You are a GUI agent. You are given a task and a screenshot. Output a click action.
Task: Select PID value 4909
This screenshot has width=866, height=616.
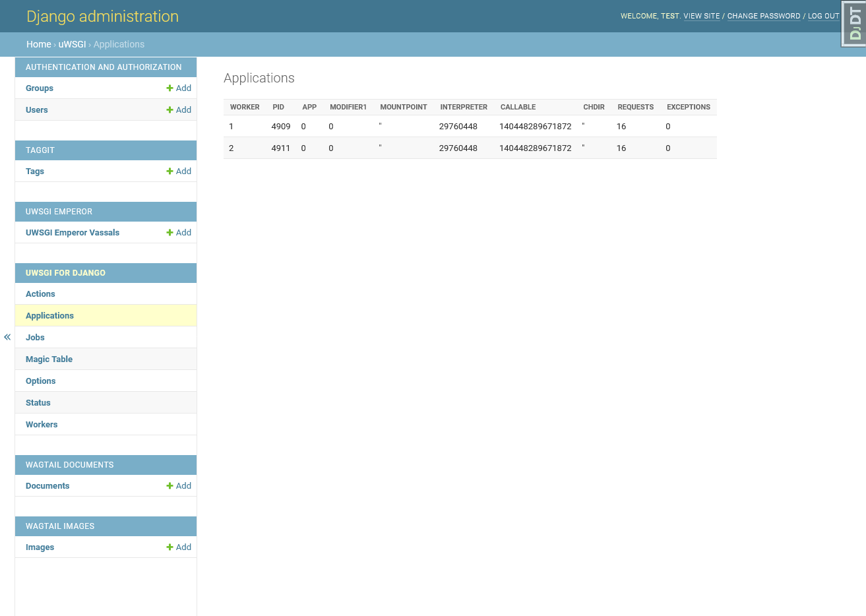coord(281,127)
